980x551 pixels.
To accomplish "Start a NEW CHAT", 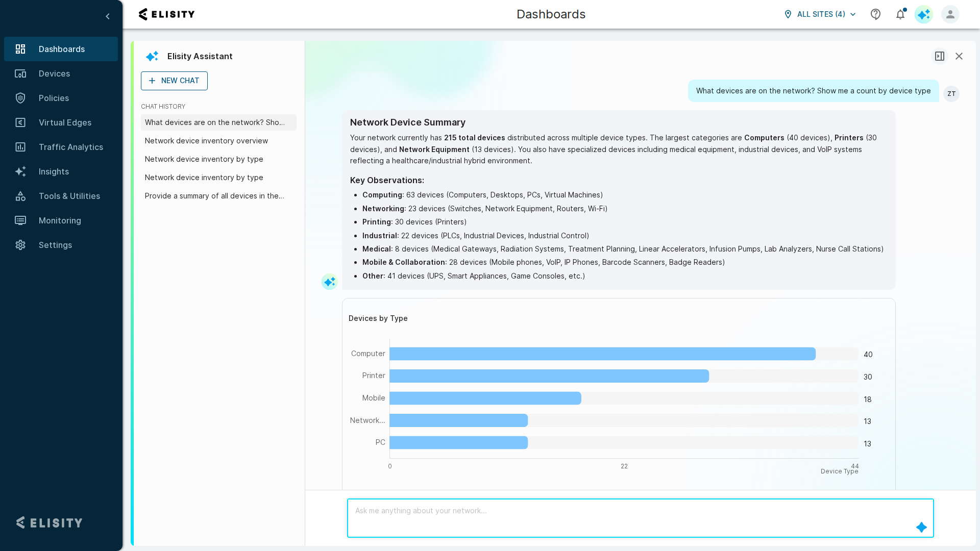I will tap(174, 81).
